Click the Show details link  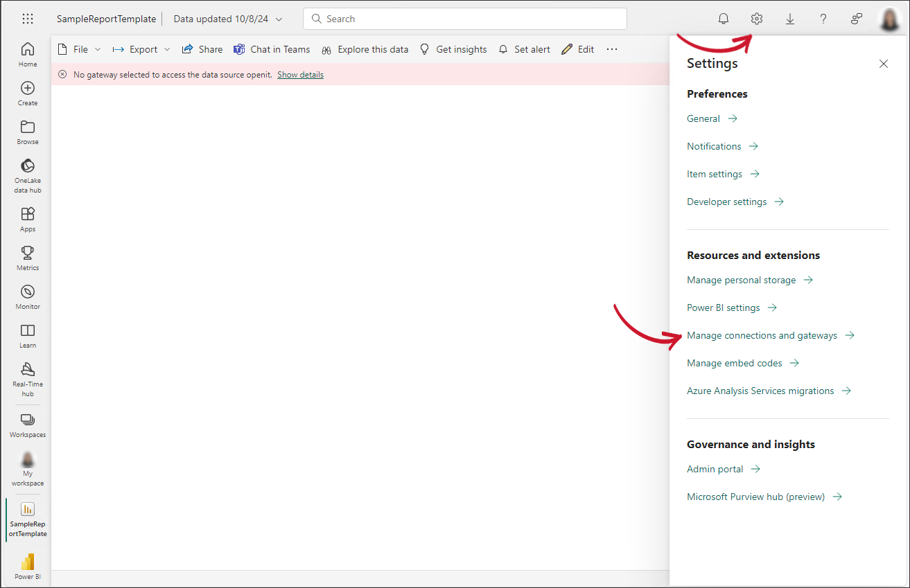click(300, 75)
